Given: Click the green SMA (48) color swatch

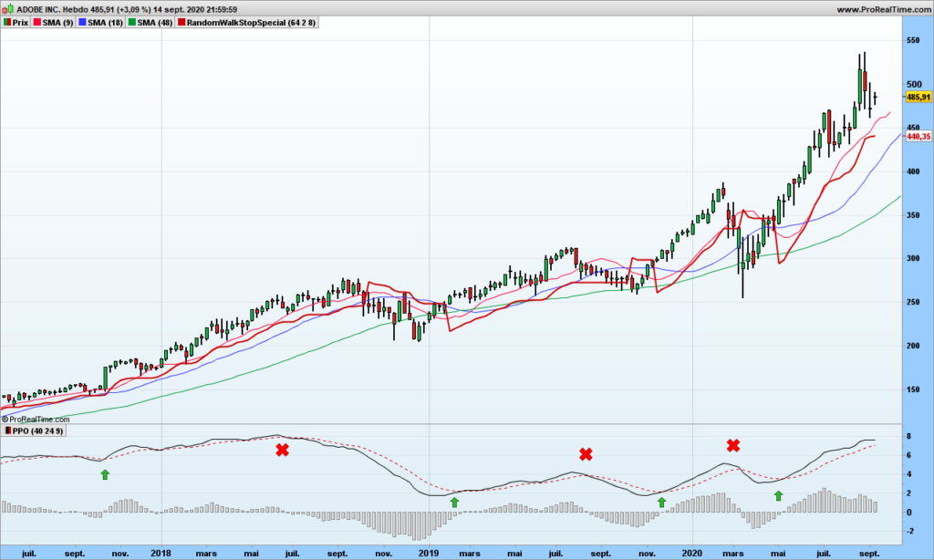Looking at the screenshot, I should coord(132,23).
